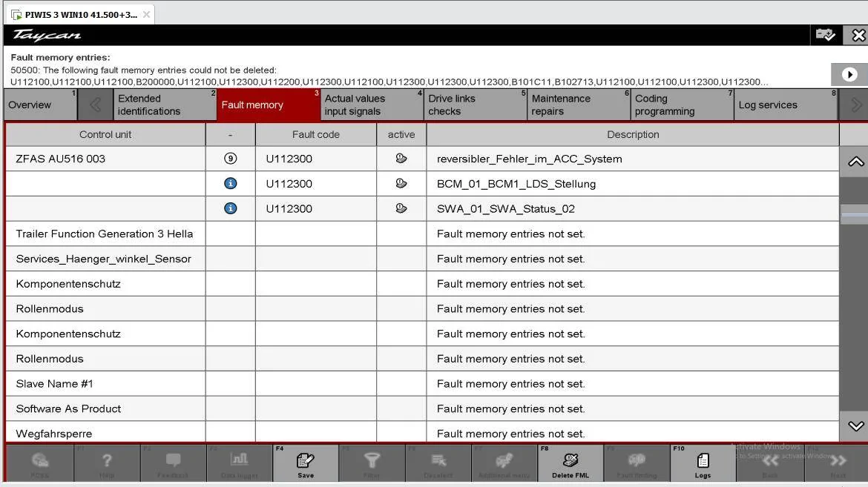Viewport: 868px width, 487px height.
Task: Open the Logs button (F10)
Action: [703, 463]
